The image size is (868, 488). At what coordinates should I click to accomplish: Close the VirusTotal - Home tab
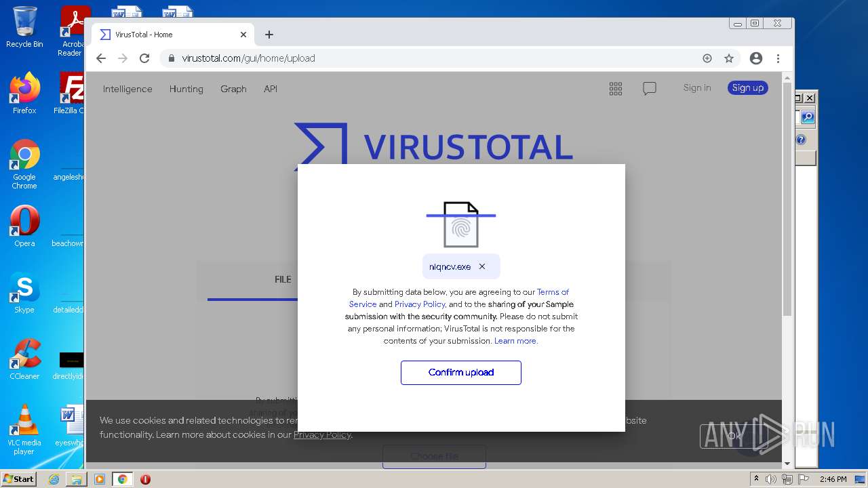[243, 35]
